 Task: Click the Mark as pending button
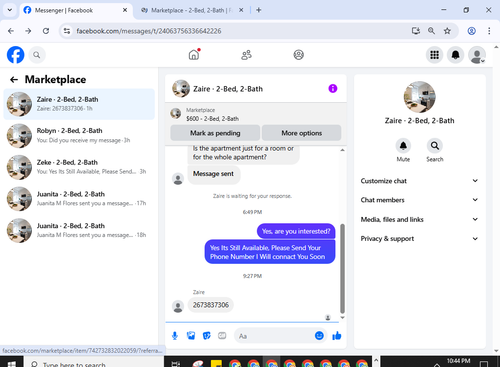[x=215, y=133]
